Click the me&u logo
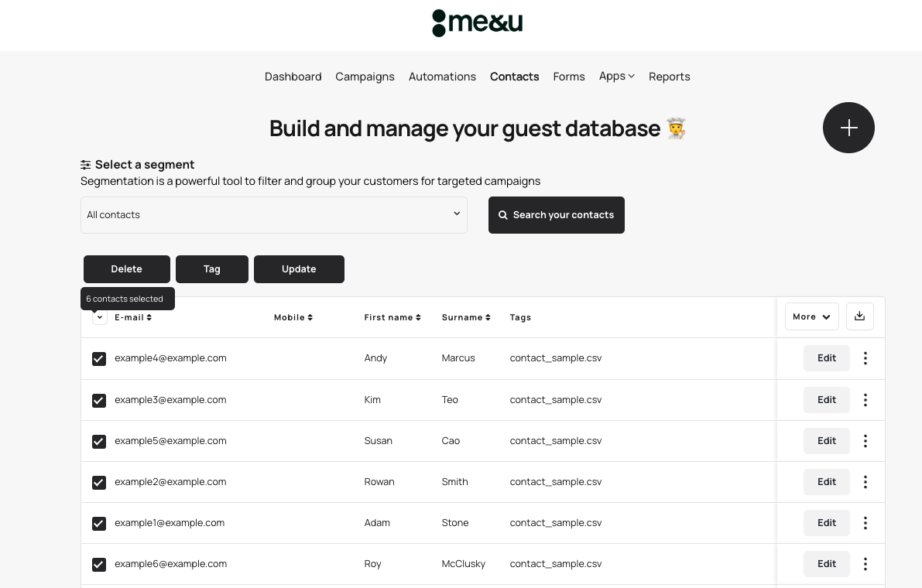 pos(477,23)
